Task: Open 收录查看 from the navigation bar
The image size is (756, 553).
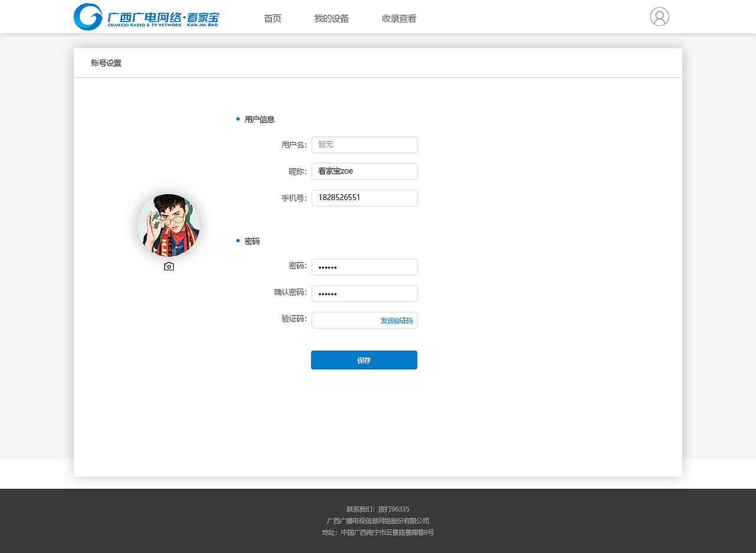Action: click(399, 18)
